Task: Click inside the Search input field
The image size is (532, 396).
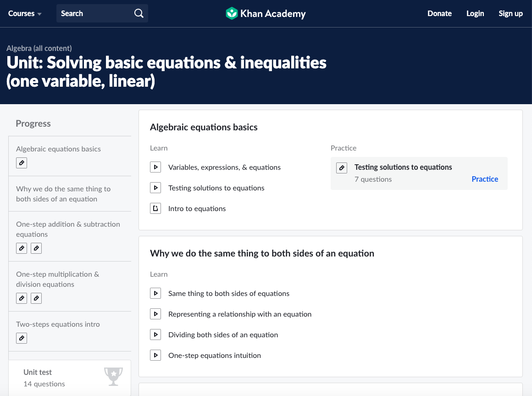Action: pos(92,13)
